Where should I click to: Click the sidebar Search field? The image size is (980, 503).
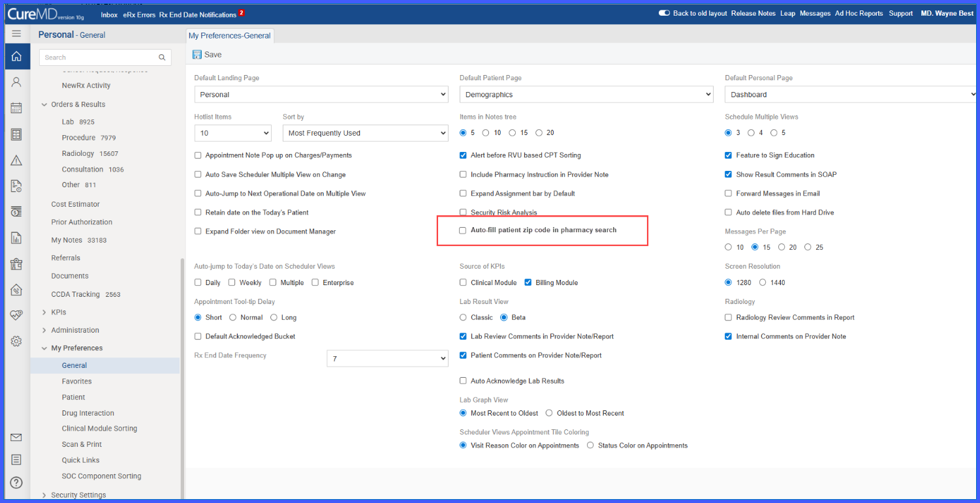(x=105, y=57)
